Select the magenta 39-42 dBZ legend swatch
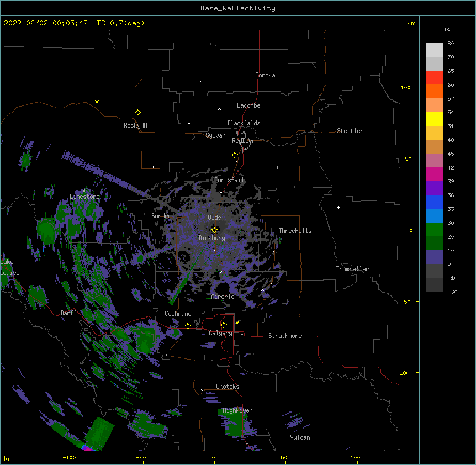 point(434,174)
